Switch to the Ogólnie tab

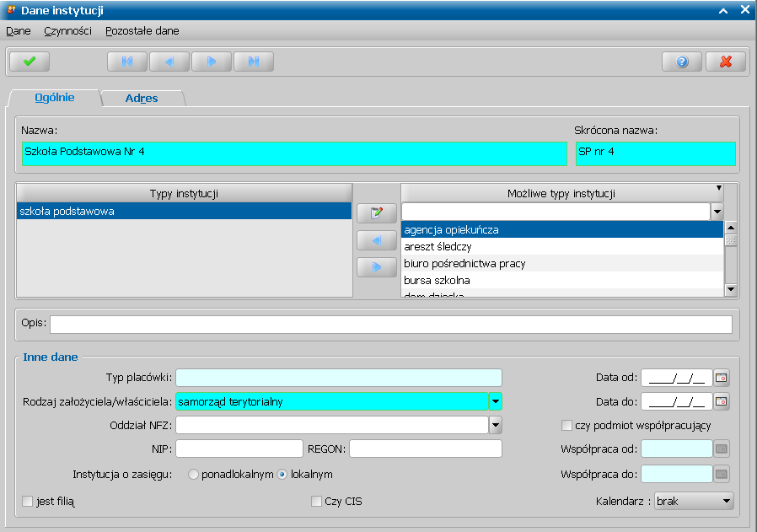point(55,98)
